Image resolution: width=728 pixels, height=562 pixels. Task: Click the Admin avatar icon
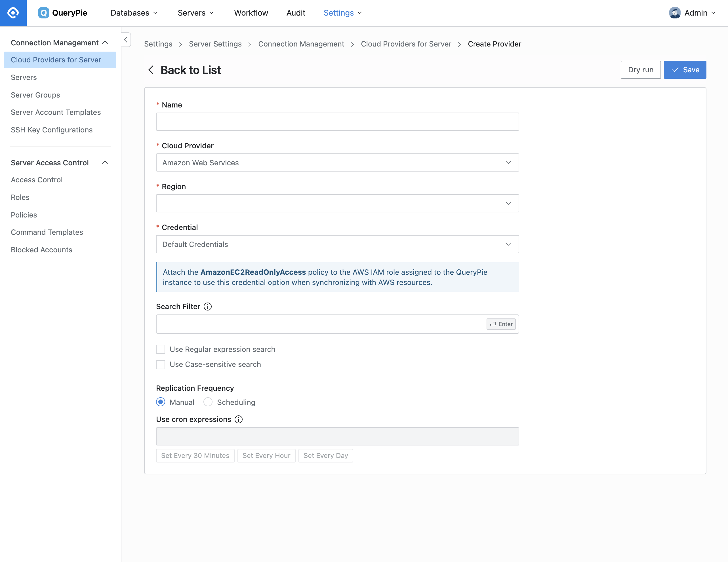[675, 13]
